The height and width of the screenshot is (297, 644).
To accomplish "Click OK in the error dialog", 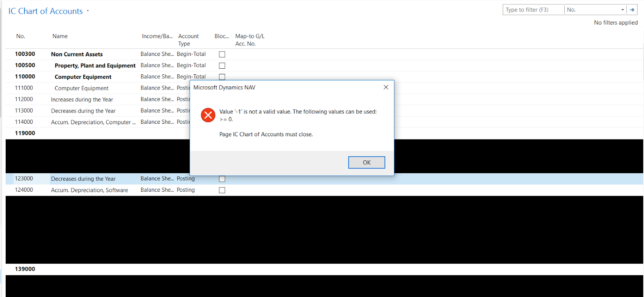I will click(366, 162).
